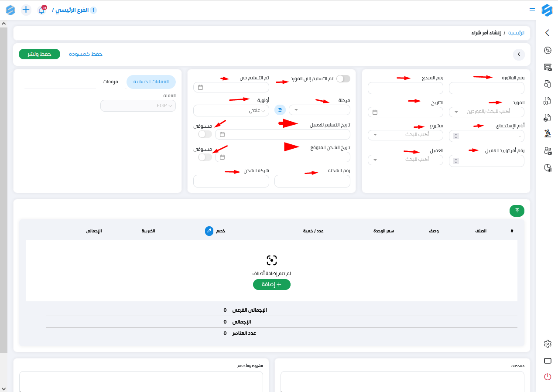Click the notification bell icon
558x392 pixels.
42,10
